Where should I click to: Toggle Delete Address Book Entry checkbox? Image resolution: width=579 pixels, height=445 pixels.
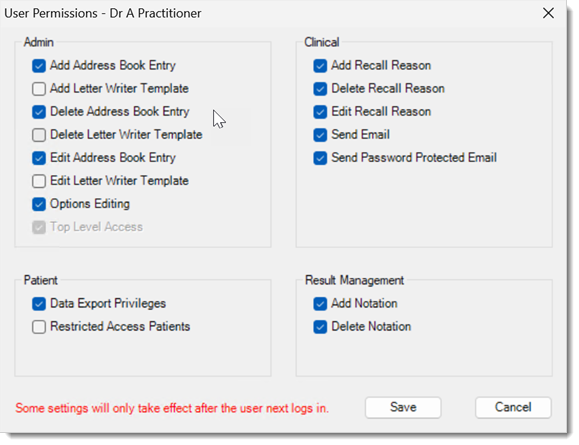(x=39, y=112)
